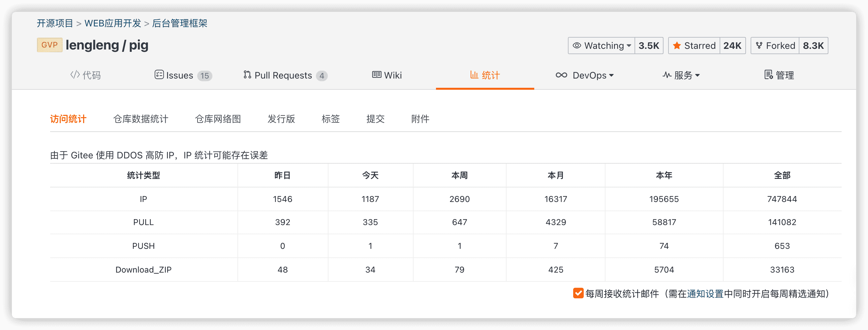Click the code brackets icon
868x330 pixels.
pos(75,75)
